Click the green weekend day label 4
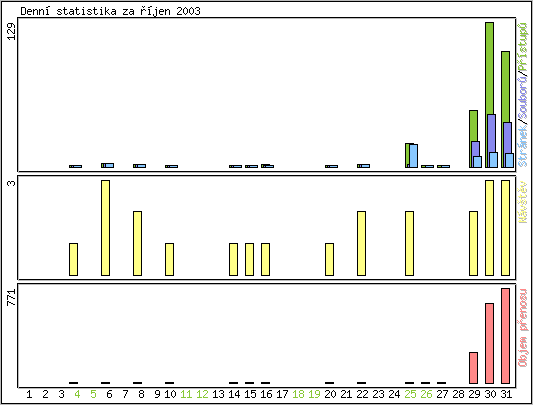533x405 pixels. tap(77, 394)
